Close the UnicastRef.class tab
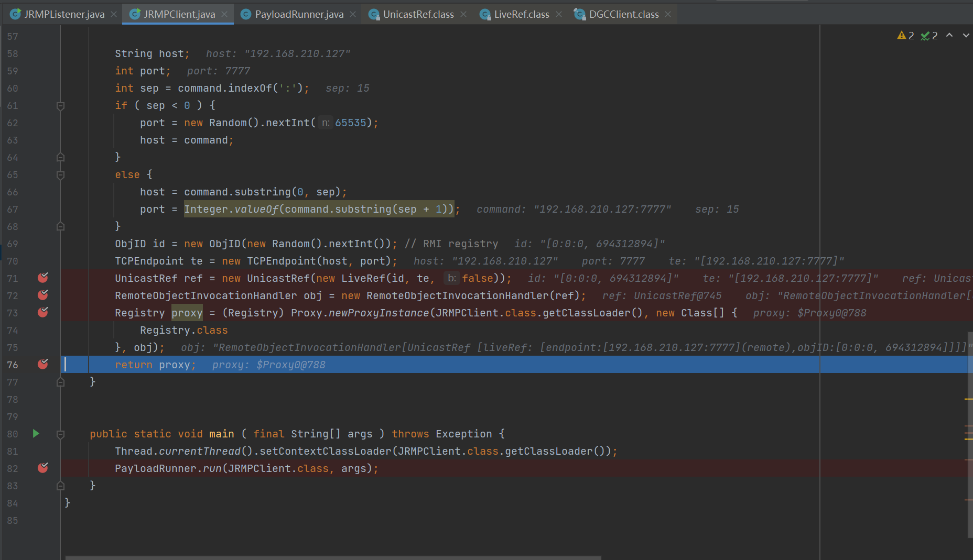 [x=463, y=14]
